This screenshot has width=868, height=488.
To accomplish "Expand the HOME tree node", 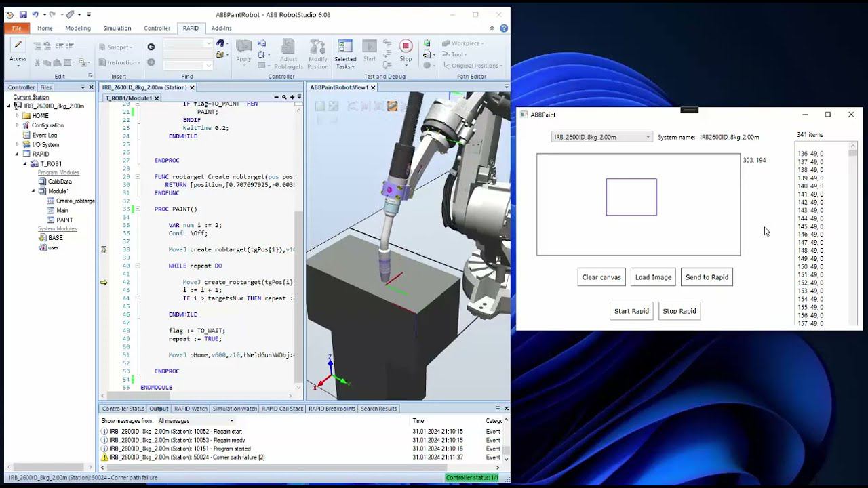I will [x=17, y=116].
